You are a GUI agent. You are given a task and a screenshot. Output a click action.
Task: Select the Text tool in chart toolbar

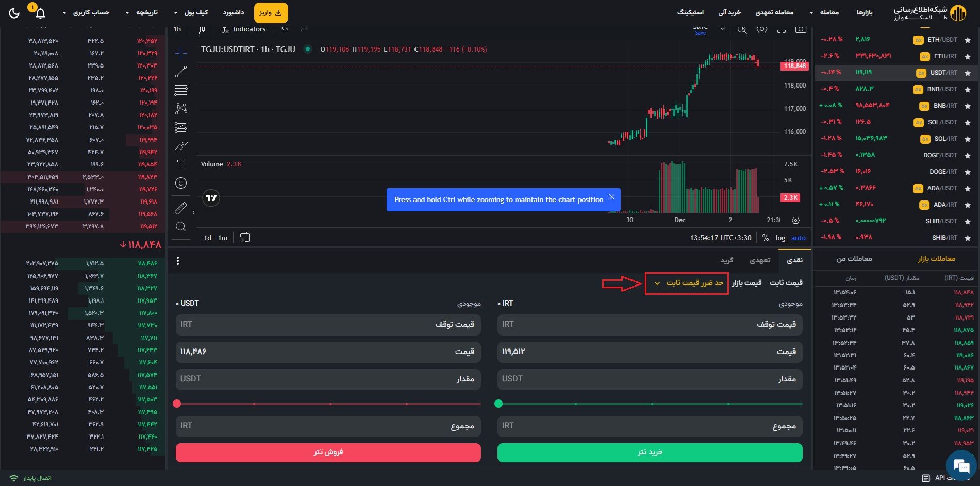point(181,164)
